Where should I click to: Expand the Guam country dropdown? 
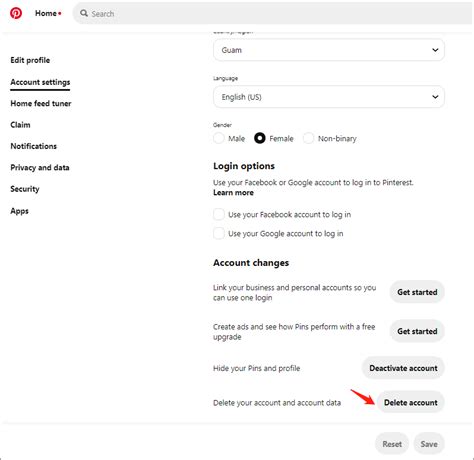point(329,50)
